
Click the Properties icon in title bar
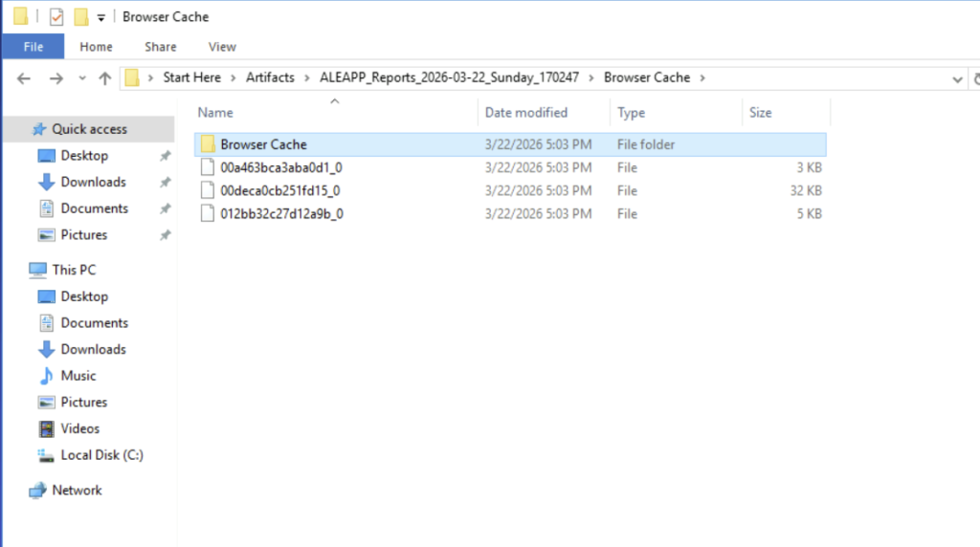coord(56,16)
